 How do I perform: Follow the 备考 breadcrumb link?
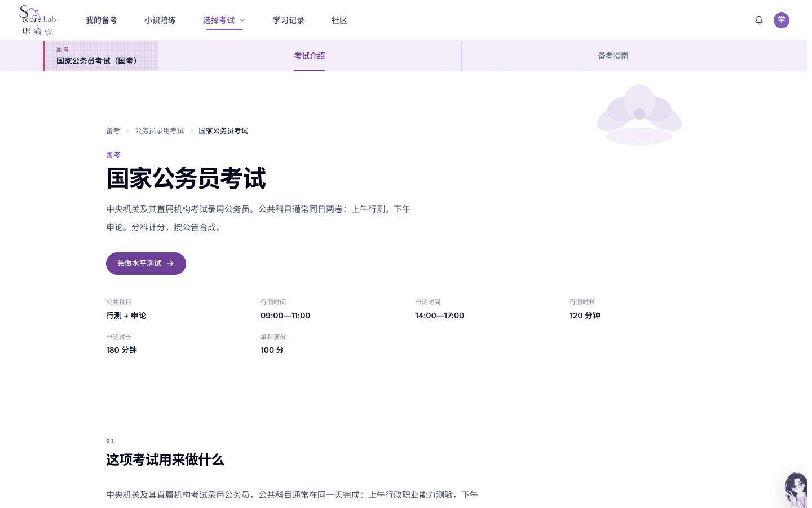coord(113,131)
